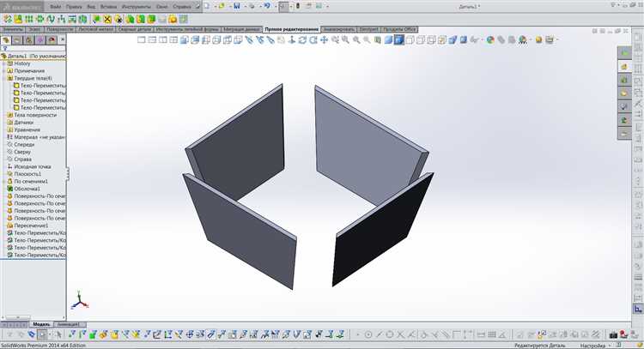Click the Save disk icon
Image resolution: width=644 pixels, height=349 pixels.
237,6
